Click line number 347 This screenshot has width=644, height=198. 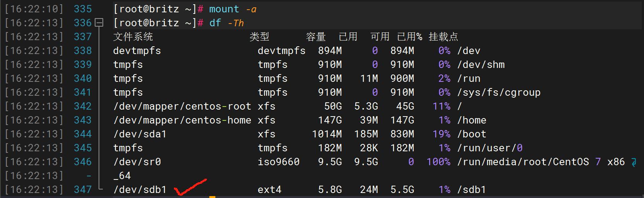tap(83, 190)
